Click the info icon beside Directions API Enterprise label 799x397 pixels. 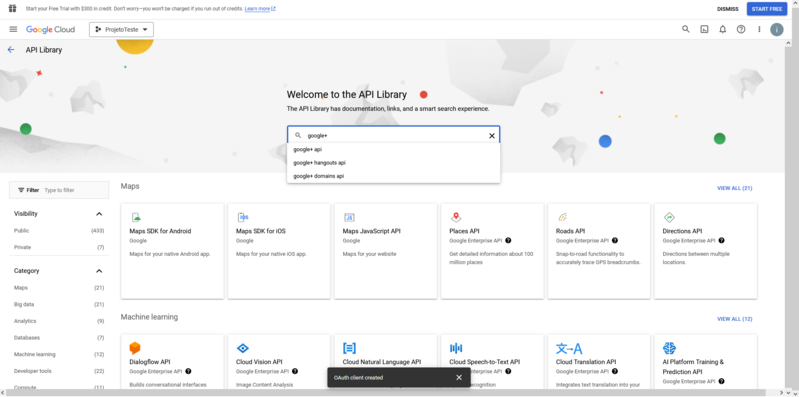721,241
